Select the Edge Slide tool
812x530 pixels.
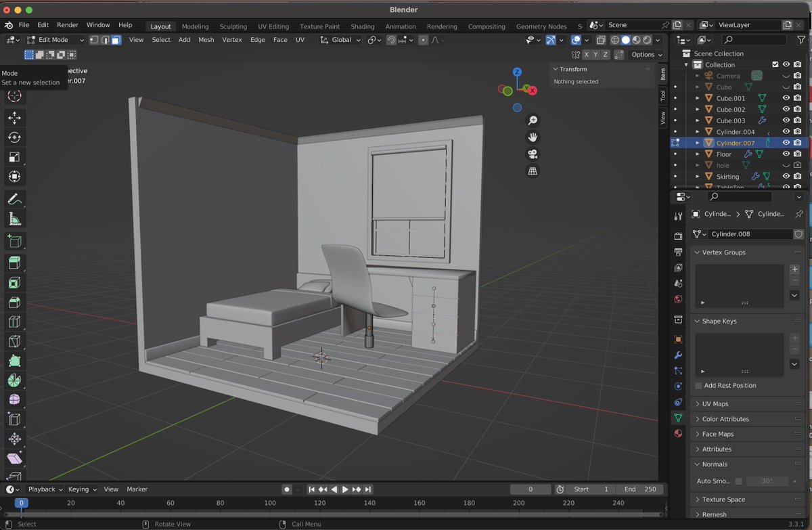tap(14, 420)
